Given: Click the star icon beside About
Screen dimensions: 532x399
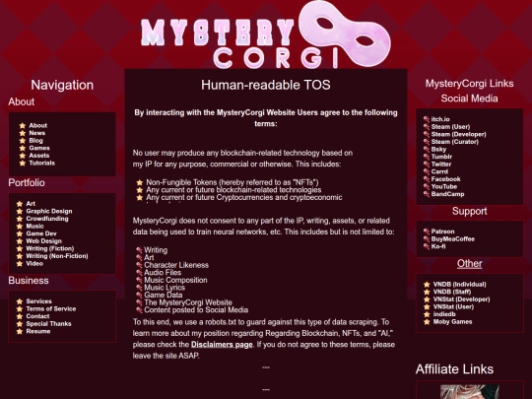Looking at the screenshot, I should (23, 125).
